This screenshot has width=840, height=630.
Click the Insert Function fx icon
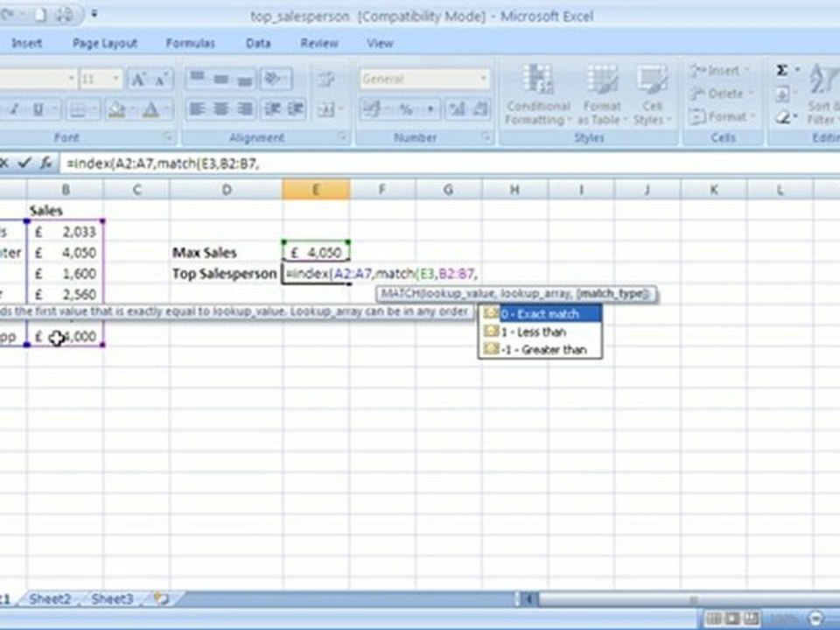point(46,163)
